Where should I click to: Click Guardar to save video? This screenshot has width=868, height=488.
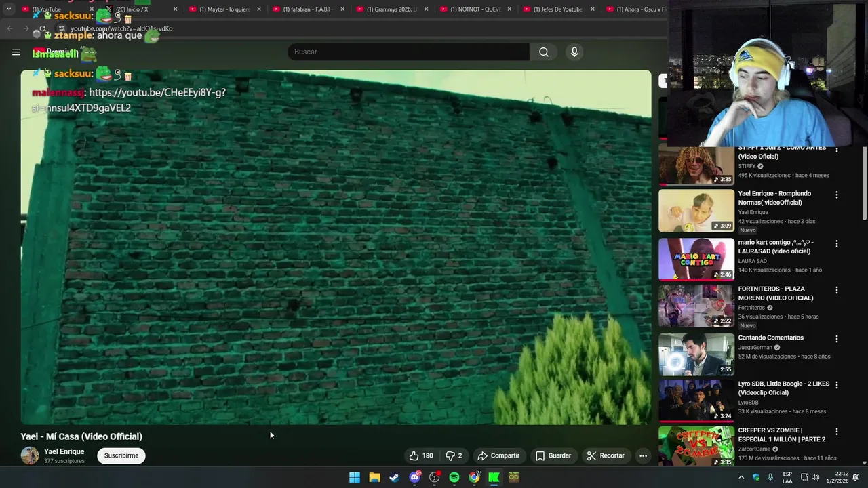(x=553, y=455)
